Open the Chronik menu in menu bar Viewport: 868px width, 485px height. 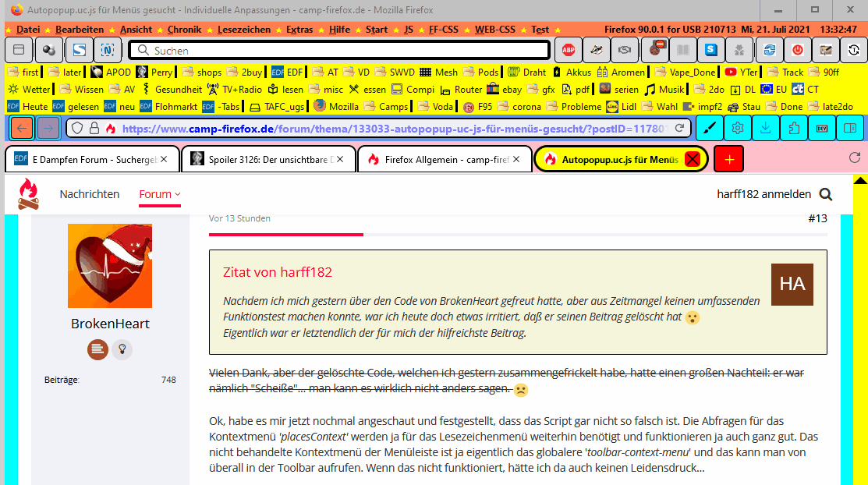point(184,30)
